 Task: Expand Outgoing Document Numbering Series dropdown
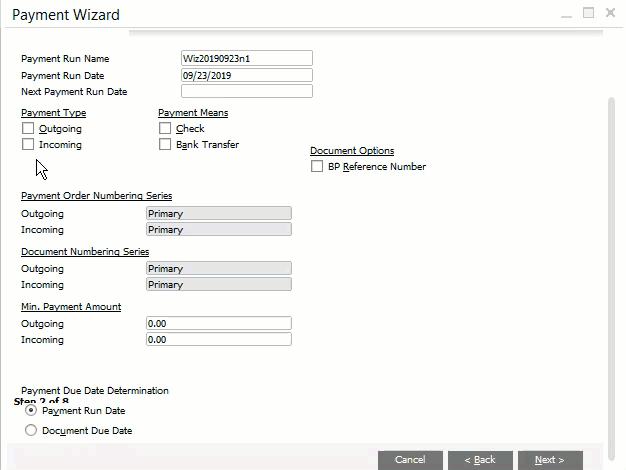218,269
